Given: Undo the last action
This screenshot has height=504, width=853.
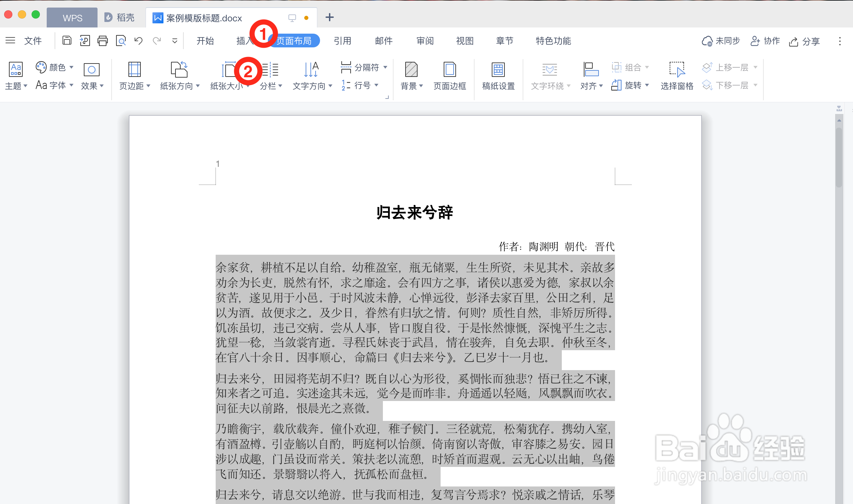Looking at the screenshot, I should coord(139,41).
